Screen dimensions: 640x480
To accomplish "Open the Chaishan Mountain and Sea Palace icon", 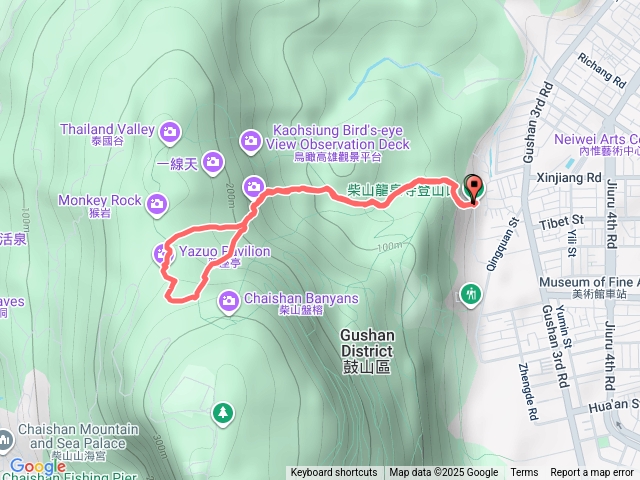I will click(x=5, y=440).
